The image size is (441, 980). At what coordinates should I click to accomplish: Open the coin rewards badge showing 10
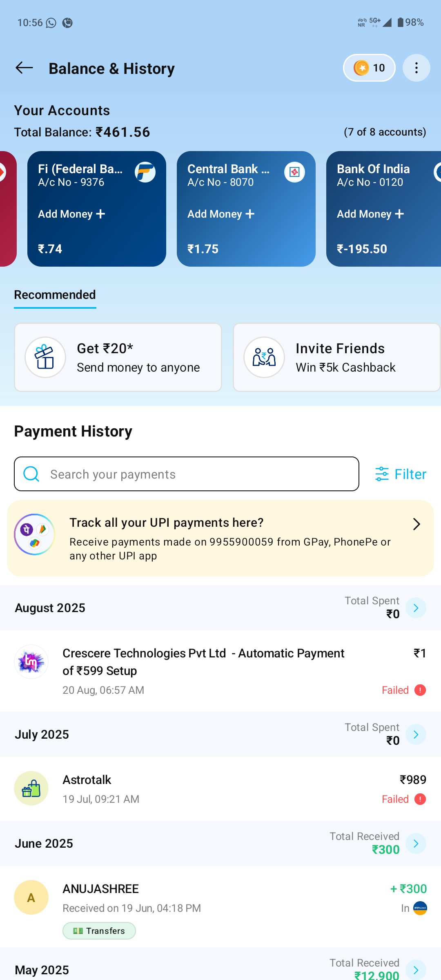pyautogui.click(x=369, y=68)
